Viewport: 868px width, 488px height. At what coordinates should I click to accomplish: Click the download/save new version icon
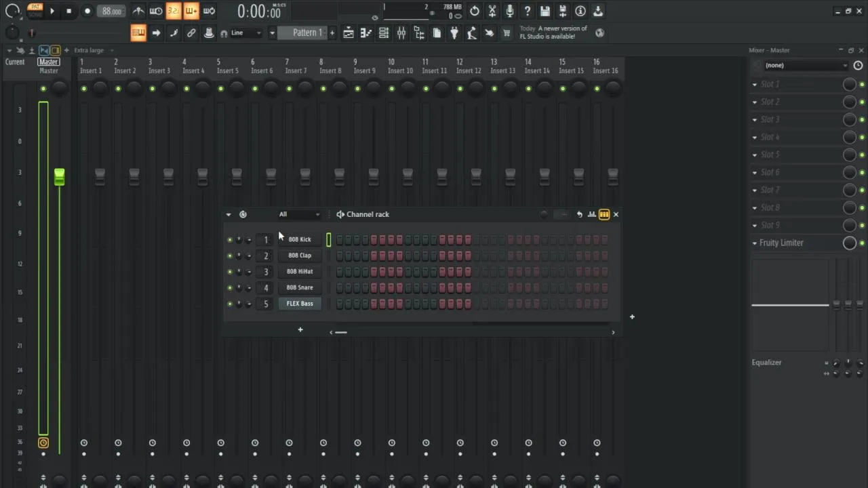pos(598,11)
